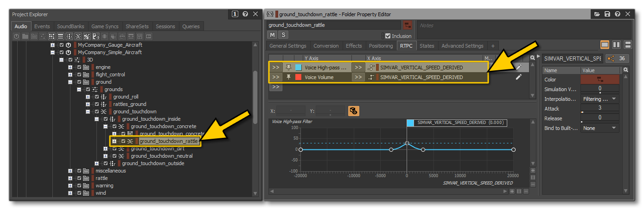644x210 pixels.
Task: Click the pin icon on Voice Volume row
Action: (288, 77)
